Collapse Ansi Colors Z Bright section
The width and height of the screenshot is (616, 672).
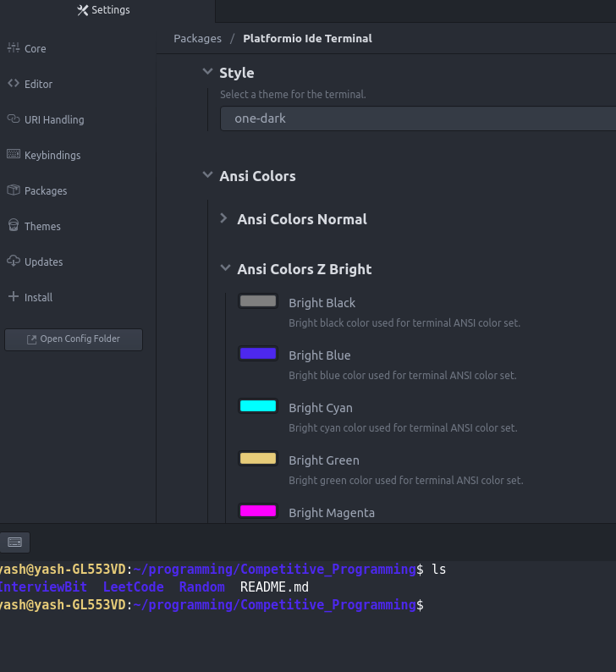click(x=225, y=269)
